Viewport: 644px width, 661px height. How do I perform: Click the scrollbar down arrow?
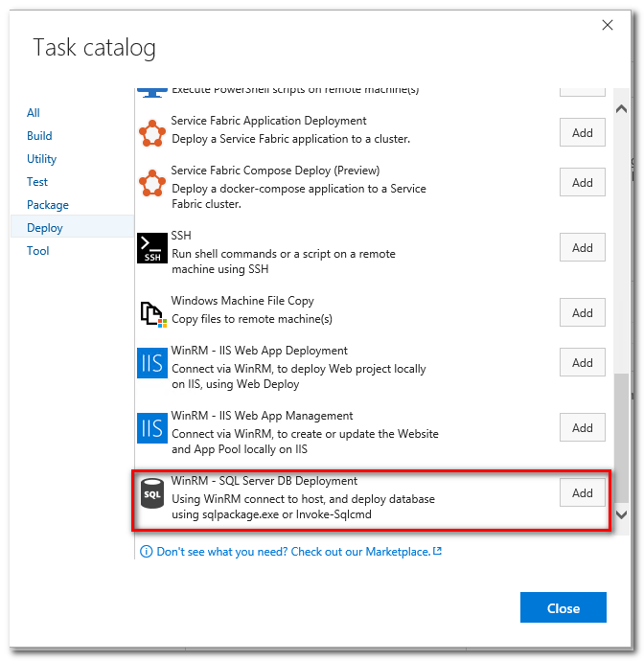pyautogui.click(x=621, y=514)
